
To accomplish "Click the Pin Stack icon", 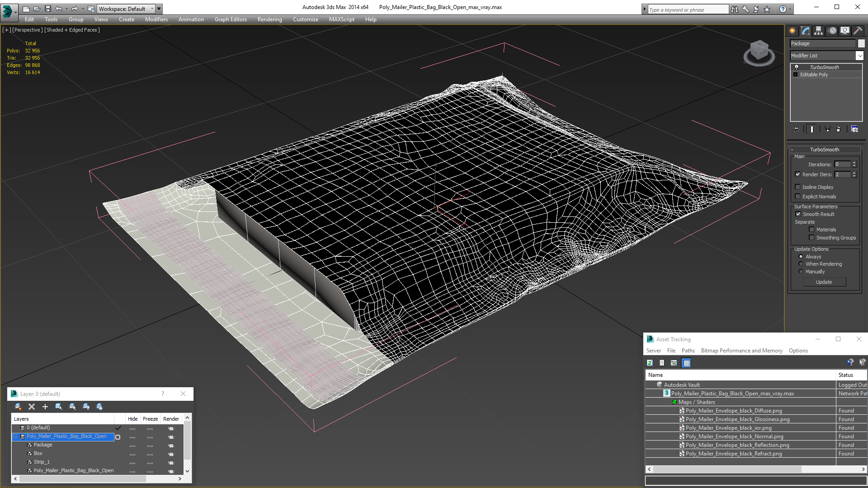I will coord(796,129).
